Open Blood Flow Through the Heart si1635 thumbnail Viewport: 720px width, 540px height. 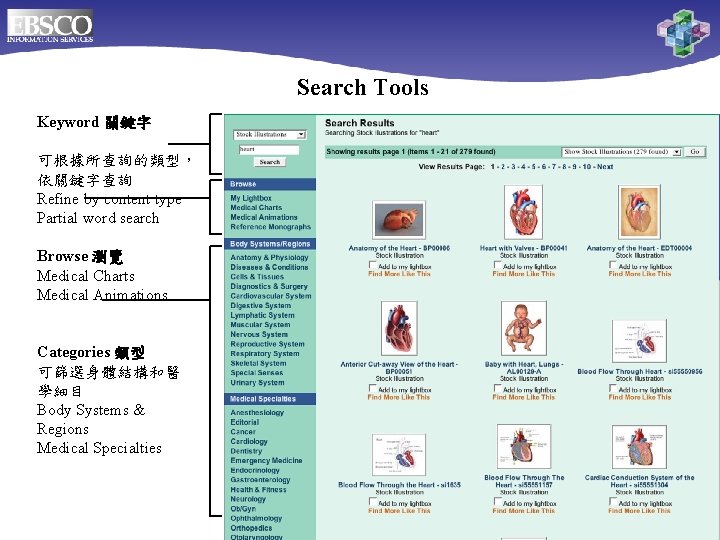point(399,455)
